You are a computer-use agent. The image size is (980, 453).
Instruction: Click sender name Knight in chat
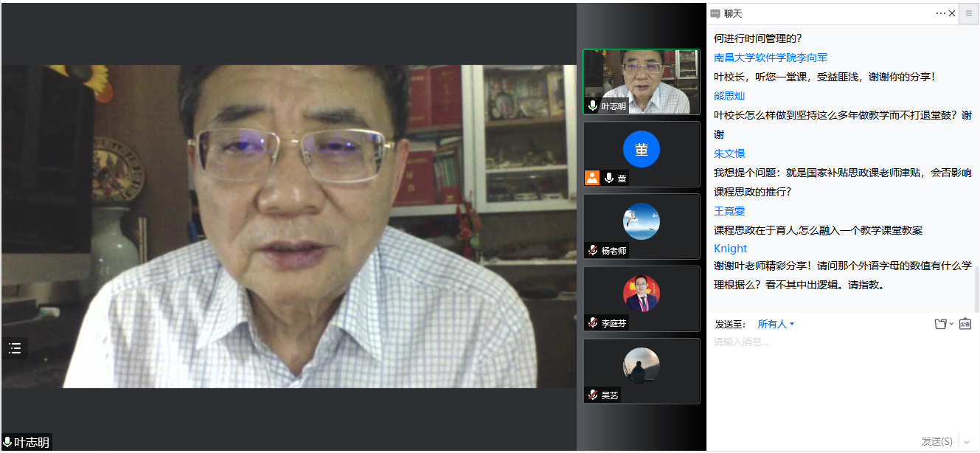pos(730,249)
